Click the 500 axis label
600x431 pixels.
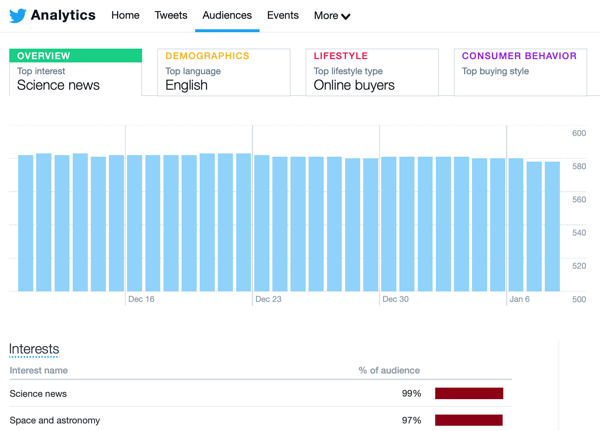[x=579, y=299]
